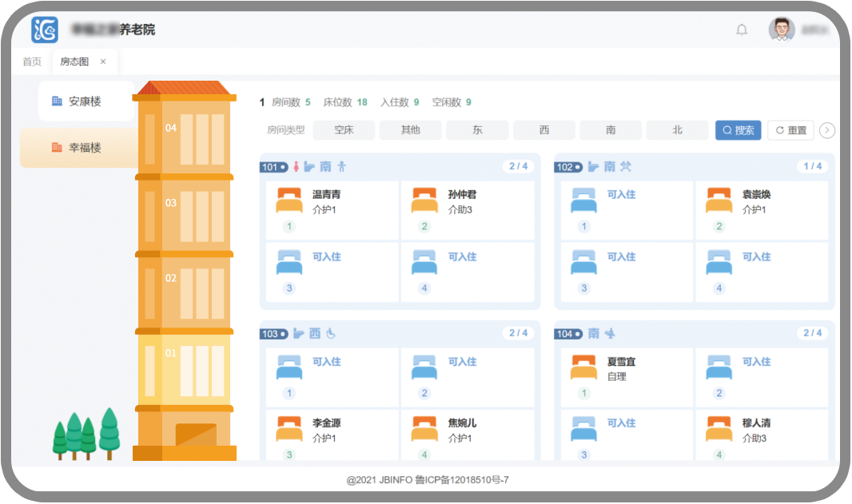Select the 房态图 tab
Image resolution: width=852 pixels, height=504 pixels.
(x=74, y=61)
